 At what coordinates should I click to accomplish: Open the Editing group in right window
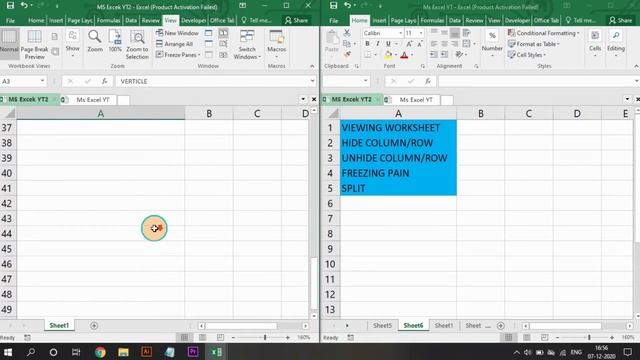pos(616,43)
